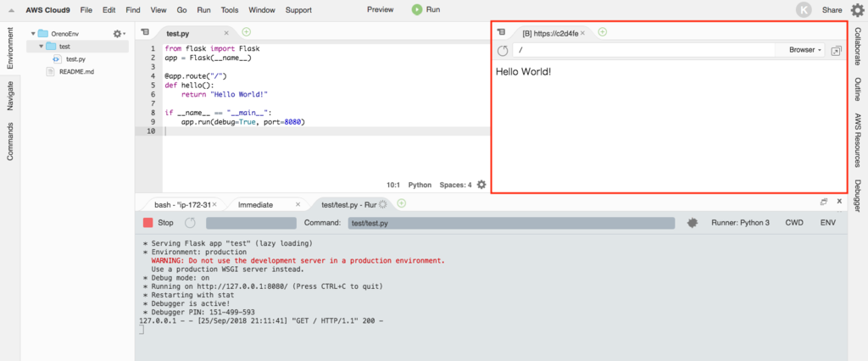Close the console pane X
Screen dimensions: 868x361
pos(839,202)
